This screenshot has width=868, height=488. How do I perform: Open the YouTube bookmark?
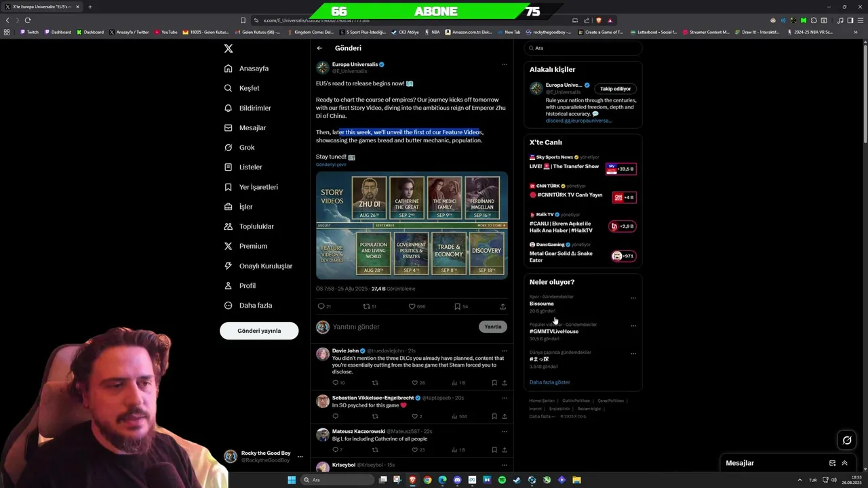[166, 32]
